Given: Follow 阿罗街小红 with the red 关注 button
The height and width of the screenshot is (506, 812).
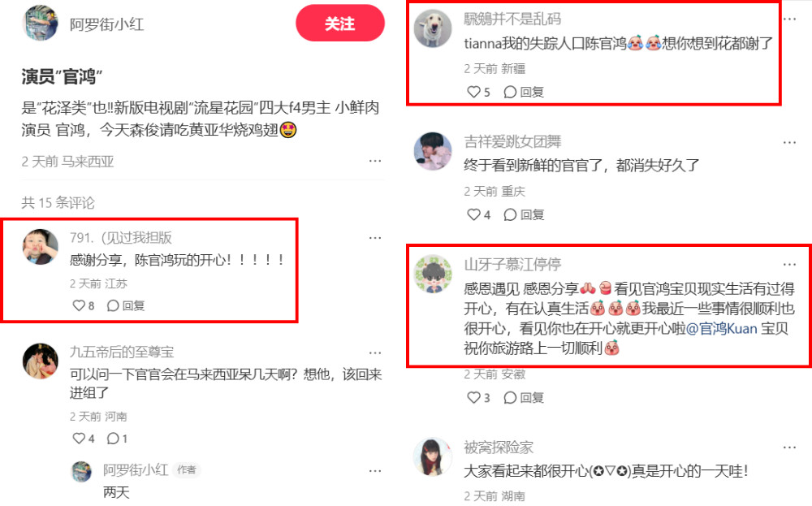Looking at the screenshot, I should pyautogui.click(x=339, y=24).
